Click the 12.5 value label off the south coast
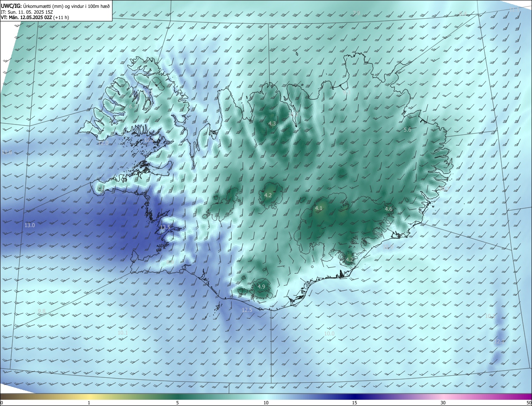Image resolution: width=532 pixels, height=406 pixels. pos(247,310)
